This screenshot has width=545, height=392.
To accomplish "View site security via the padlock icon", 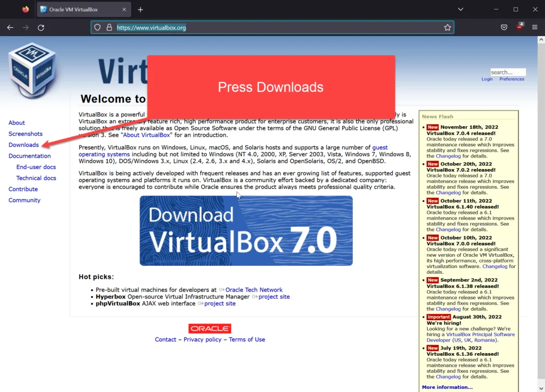I will [109, 27].
